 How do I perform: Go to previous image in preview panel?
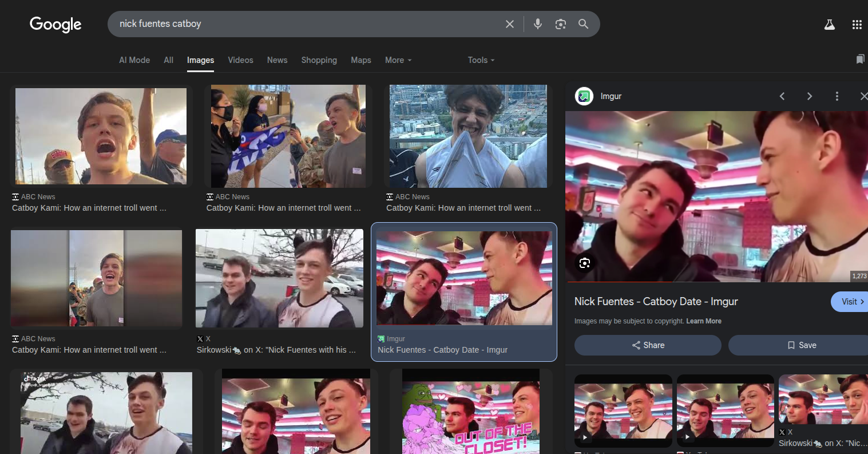point(782,96)
